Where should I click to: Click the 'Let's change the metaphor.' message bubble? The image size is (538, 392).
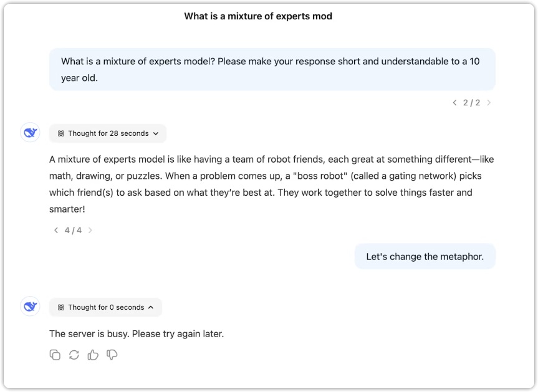425,257
